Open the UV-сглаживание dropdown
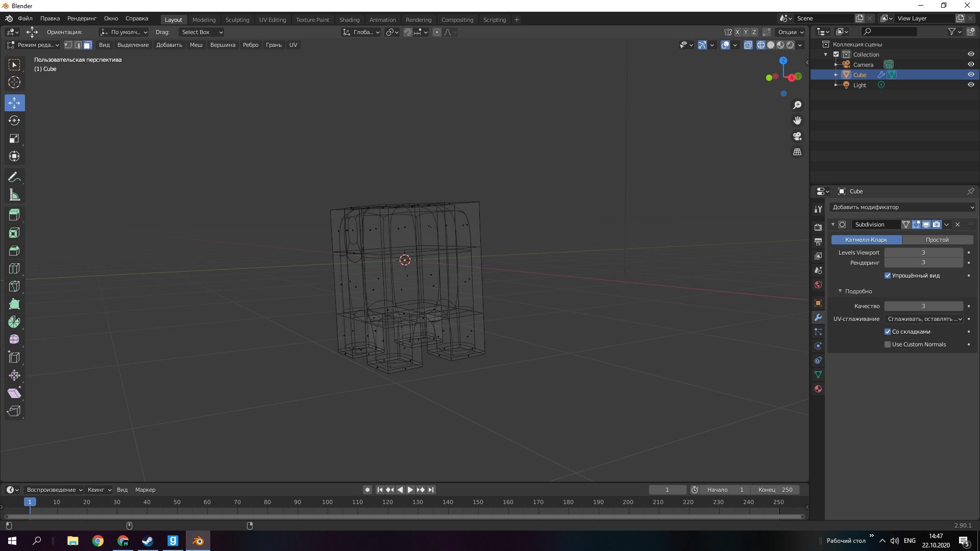Image resolution: width=980 pixels, height=551 pixels. click(924, 319)
